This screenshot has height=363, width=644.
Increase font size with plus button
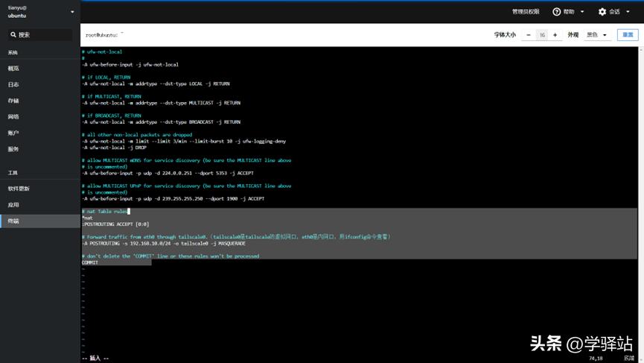click(555, 35)
